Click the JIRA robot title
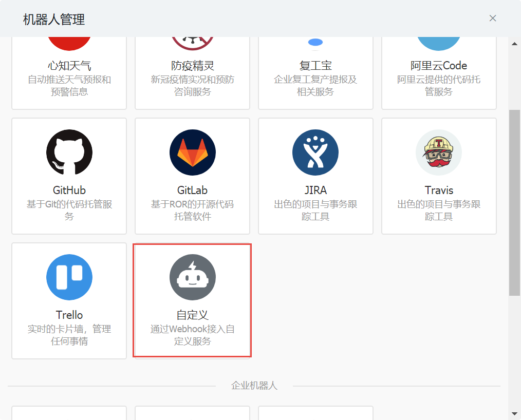This screenshot has height=420, width=521. (315, 190)
